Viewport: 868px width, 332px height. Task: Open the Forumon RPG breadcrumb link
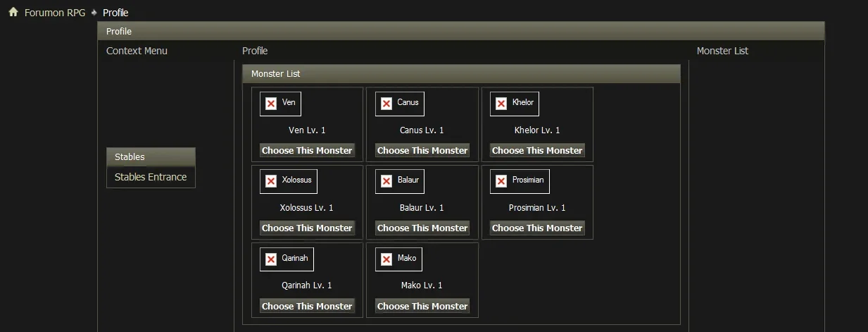coord(55,13)
